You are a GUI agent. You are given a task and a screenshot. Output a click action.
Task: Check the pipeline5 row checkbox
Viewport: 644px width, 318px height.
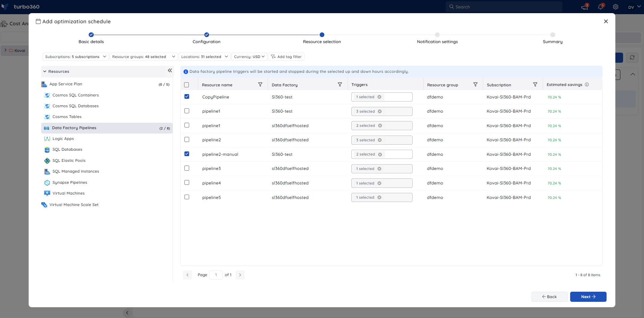(x=187, y=197)
